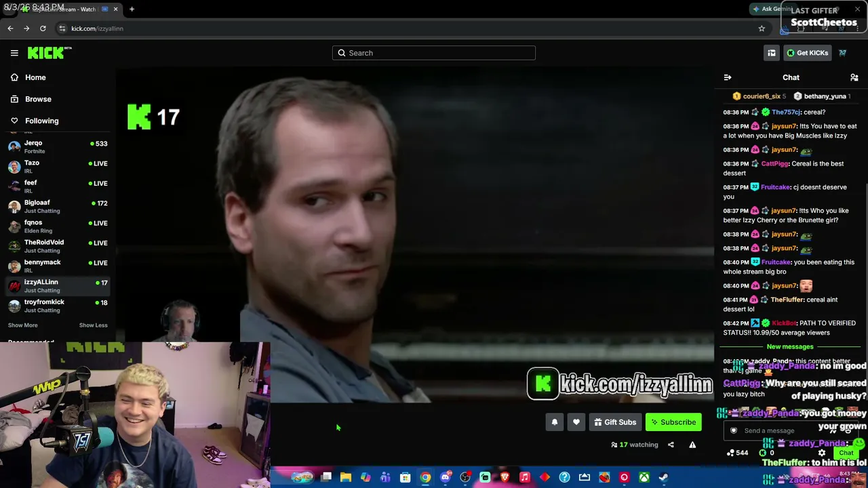The image size is (868, 488).
Task: Click username TheFluffer in chat
Action: pos(787,300)
